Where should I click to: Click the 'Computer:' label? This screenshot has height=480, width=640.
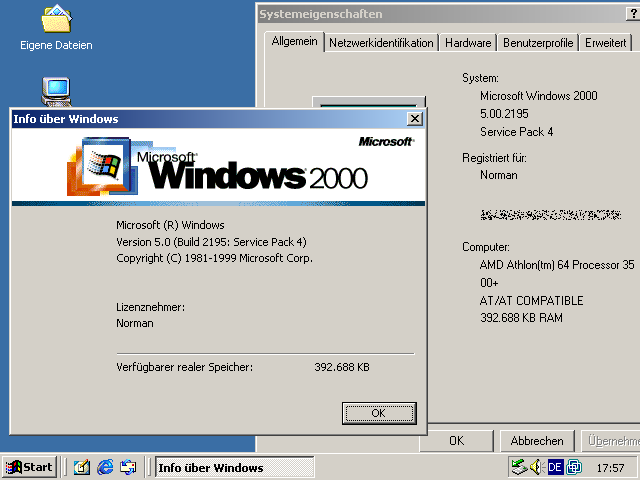pos(486,247)
